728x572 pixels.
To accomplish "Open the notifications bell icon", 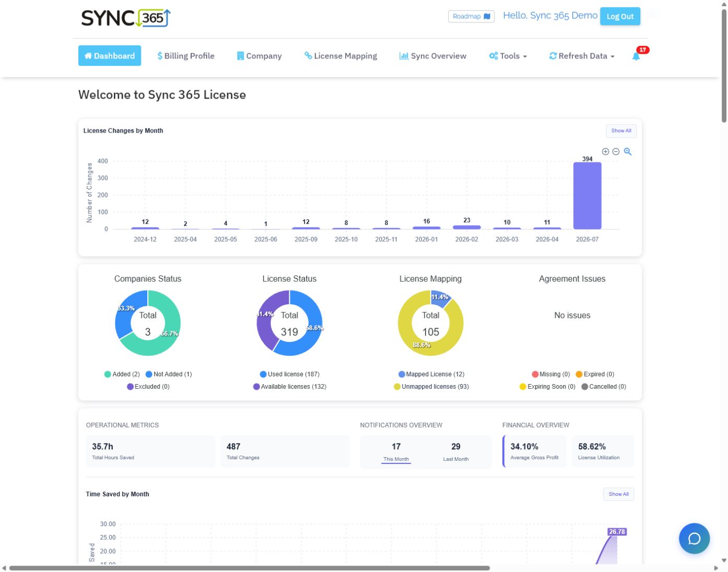I will (636, 56).
